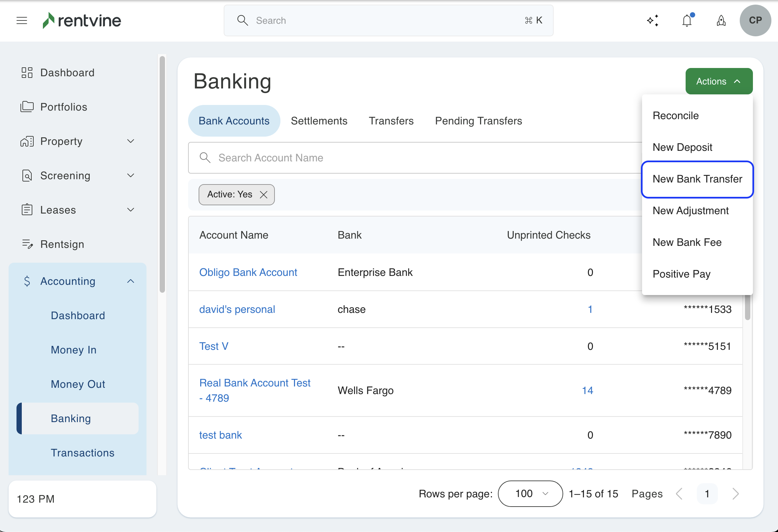This screenshot has width=778, height=532.
Task: Open Rentsign from the sidebar
Action: (x=62, y=244)
